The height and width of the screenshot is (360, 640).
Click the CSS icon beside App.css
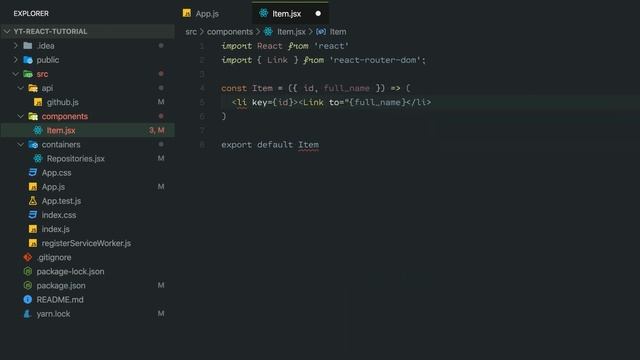point(33,173)
